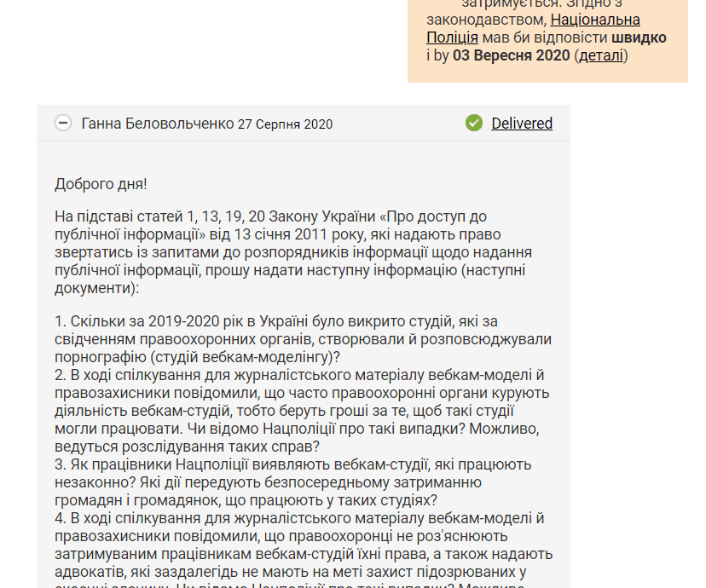Click the line starting 3. Як працівники Нацполіції
This screenshot has height=588, width=706.
(x=293, y=464)
